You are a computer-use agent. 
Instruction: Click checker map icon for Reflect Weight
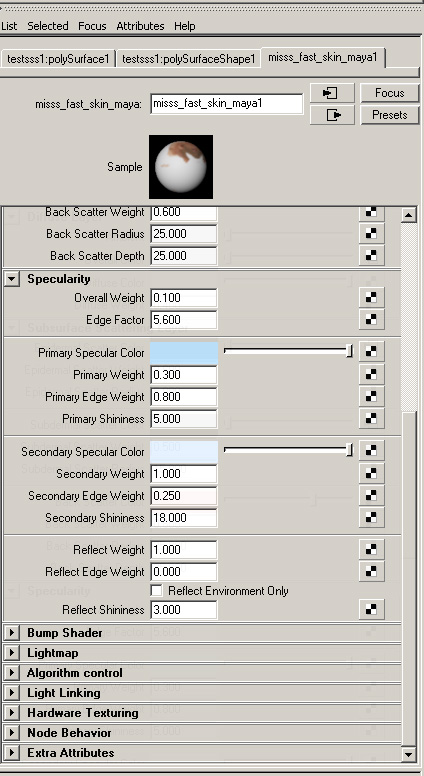tap(372, 550)
